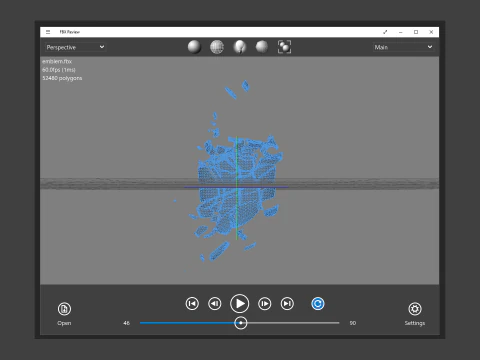This screenshot has height=360, width=480.
Task: Click the full screen expand icon
Action: click(385, 32)
